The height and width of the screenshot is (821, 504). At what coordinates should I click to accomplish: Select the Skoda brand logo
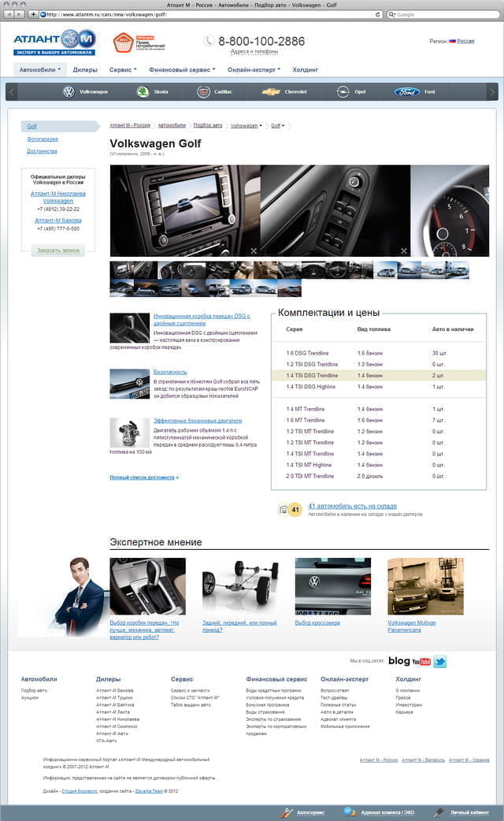[x=143, y=91]
